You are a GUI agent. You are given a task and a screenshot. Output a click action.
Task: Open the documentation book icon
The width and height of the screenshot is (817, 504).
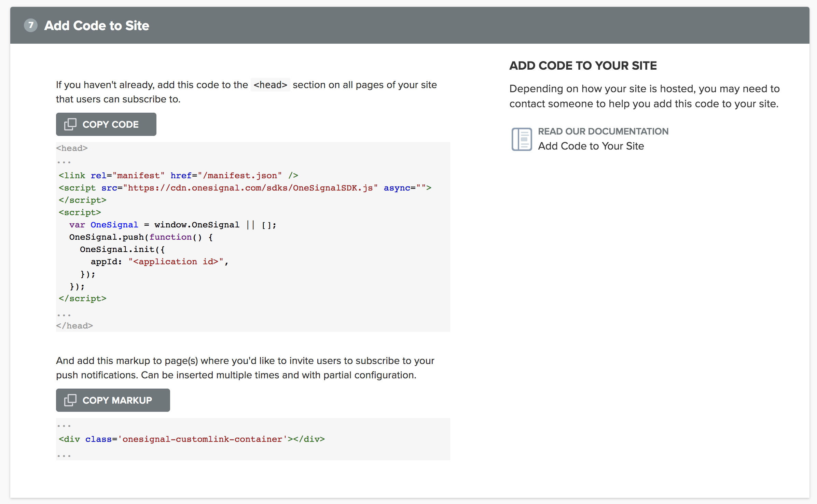(522, 139)
